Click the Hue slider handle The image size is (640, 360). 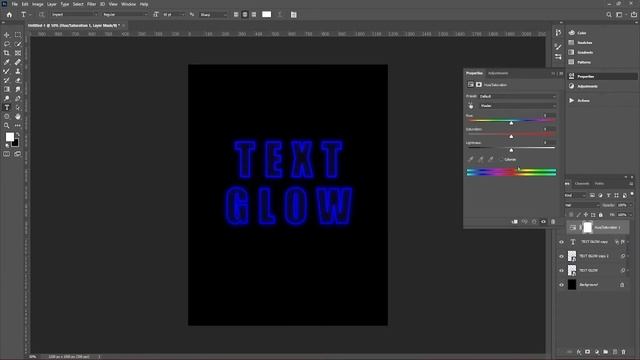click(511, 122)
